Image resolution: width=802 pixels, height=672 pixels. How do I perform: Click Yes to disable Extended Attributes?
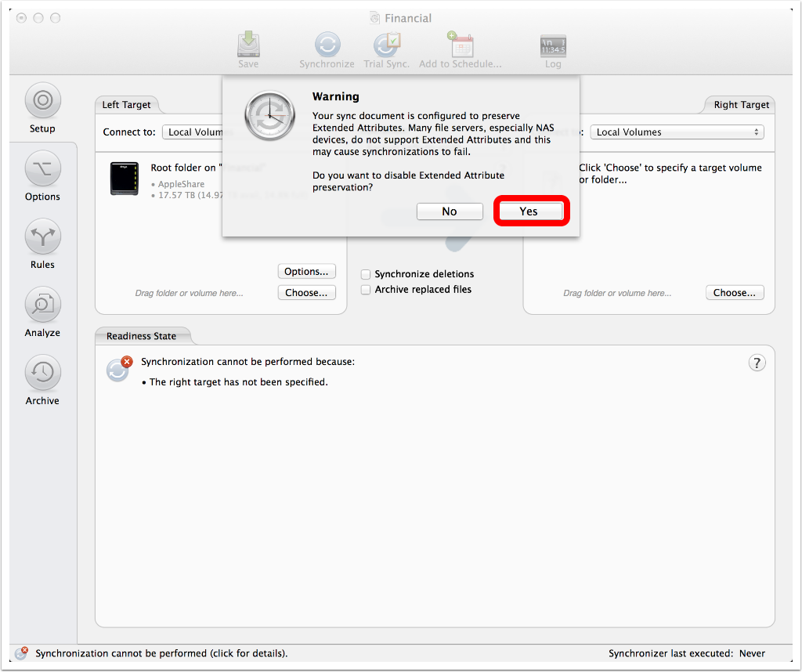530,211
